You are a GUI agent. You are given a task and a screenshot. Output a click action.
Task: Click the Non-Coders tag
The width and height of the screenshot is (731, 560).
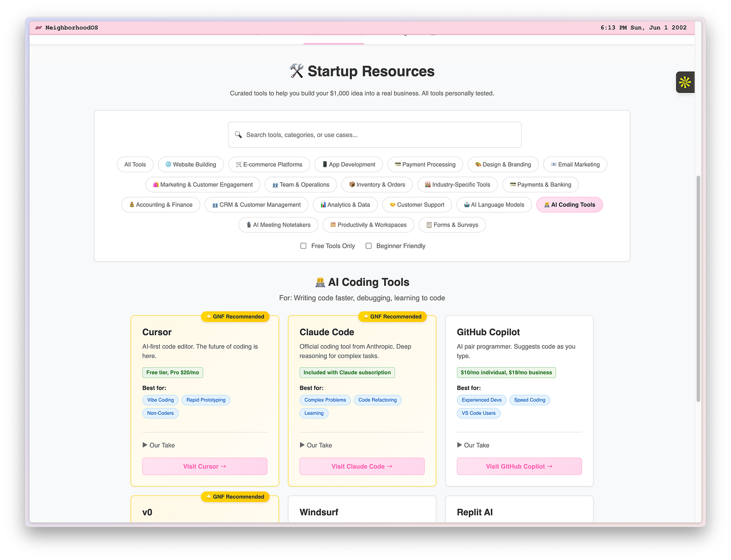click(161, 413)
